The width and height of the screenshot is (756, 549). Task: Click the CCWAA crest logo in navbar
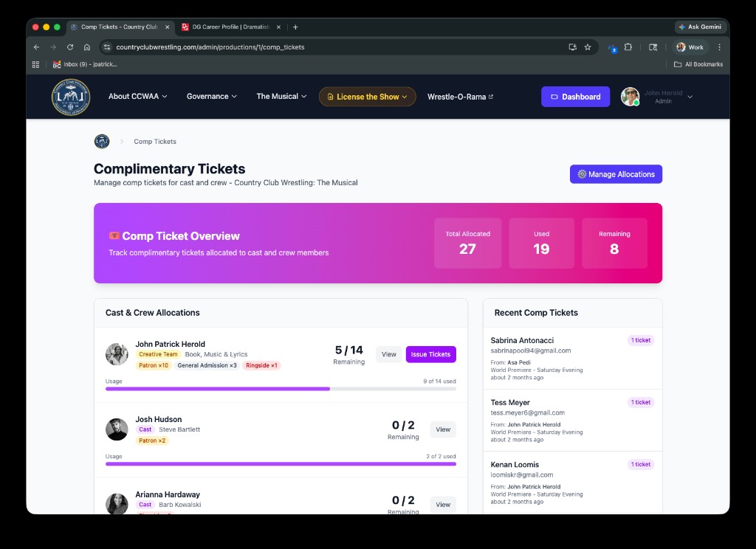tap(70, 97)
